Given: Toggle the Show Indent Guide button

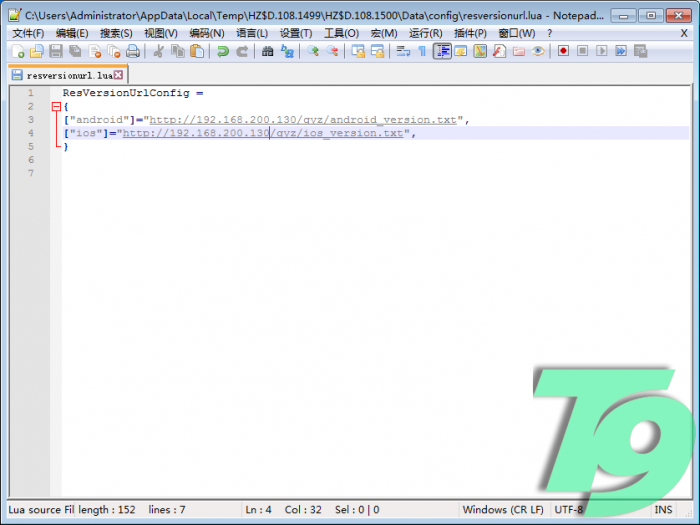Looking at the screenshot, I should pos(442,51).
